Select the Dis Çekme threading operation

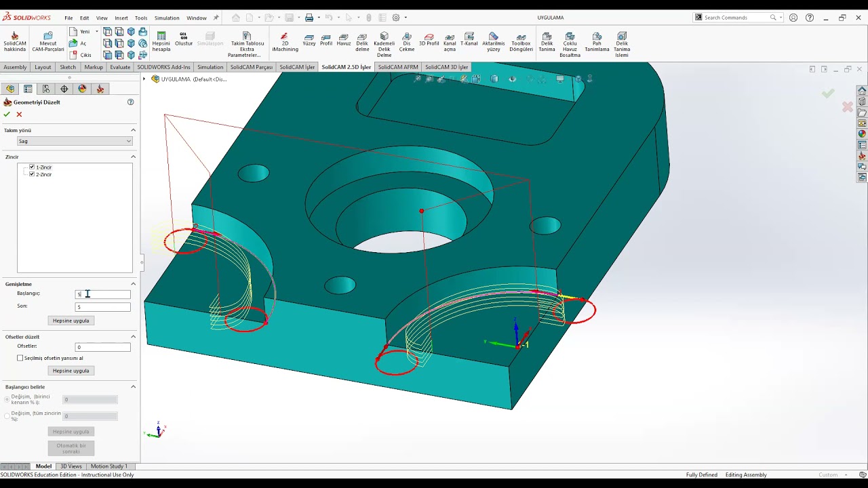(407, 42)
